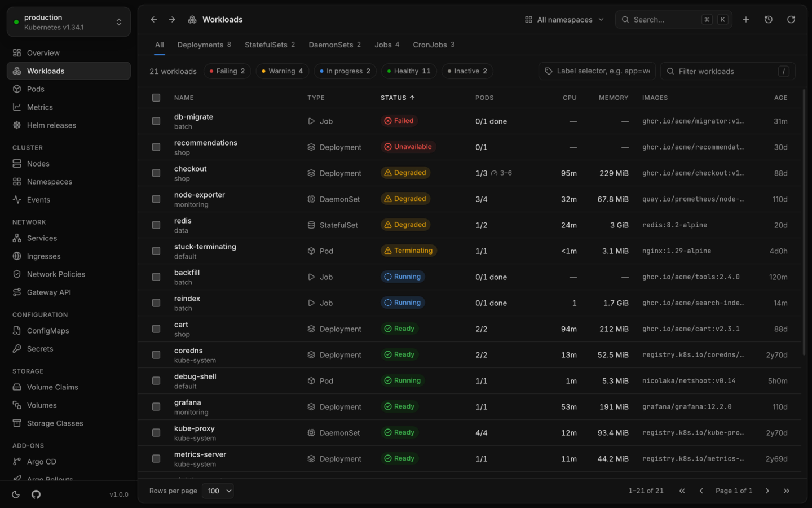Click the workloads table vertical scrollbar

[x=804, y=222]
